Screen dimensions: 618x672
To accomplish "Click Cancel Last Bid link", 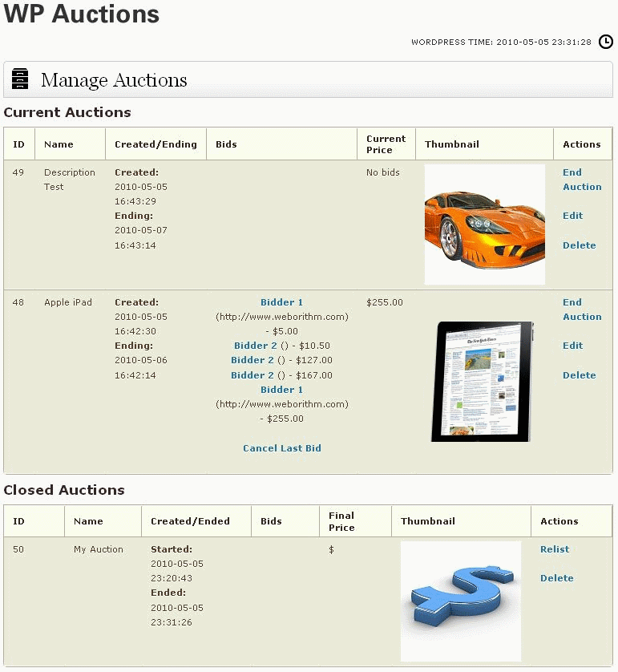I will [282, 448].
